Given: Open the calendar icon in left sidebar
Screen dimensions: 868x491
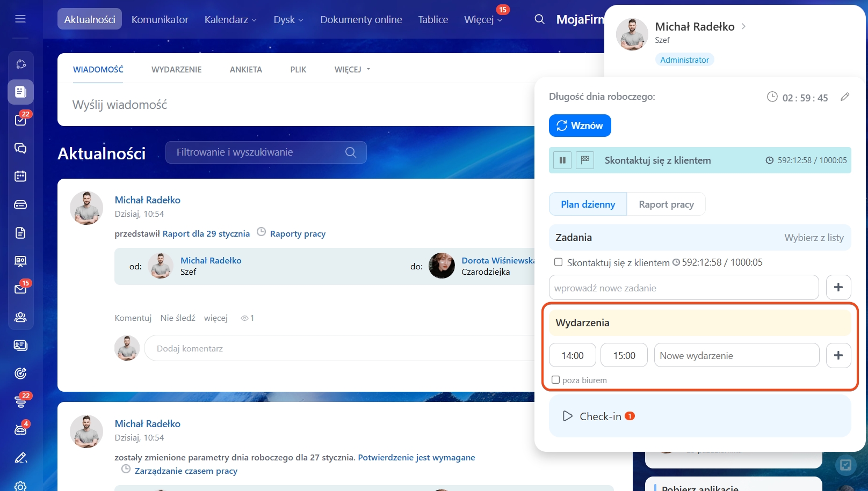Looking at the screenshot, I should [20, 176].
